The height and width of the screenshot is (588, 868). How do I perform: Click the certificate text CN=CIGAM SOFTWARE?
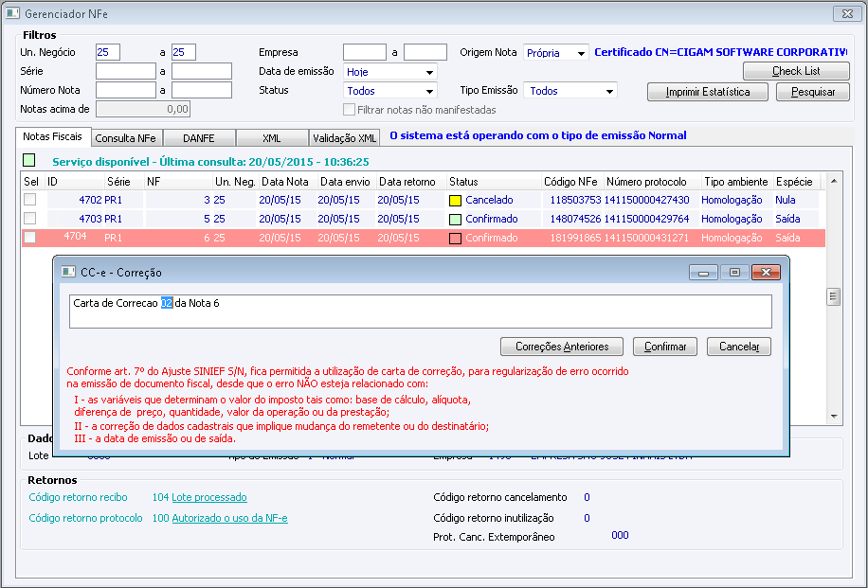tap(720, 52)
